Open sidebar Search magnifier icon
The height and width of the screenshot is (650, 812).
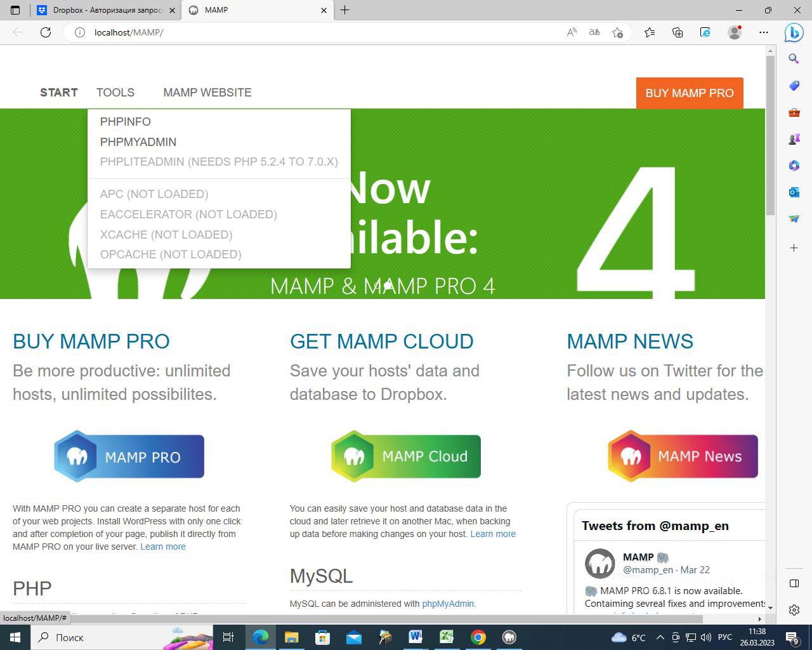(x=794, y=59)
